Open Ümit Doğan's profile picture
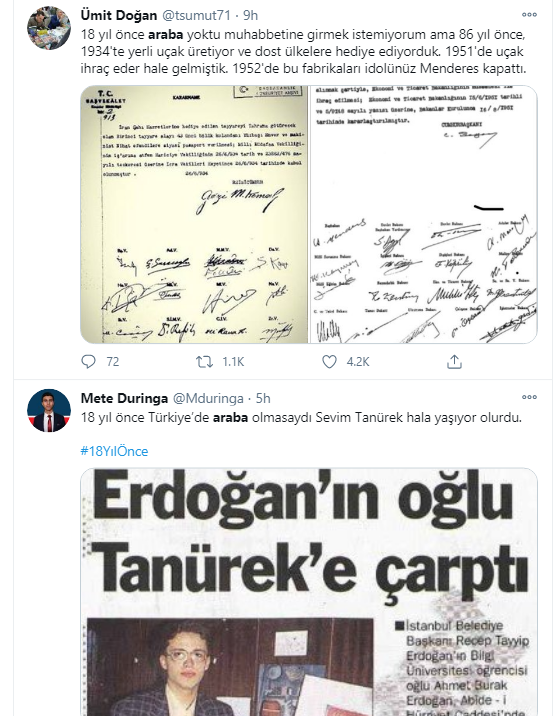Image resolution: width=558 pixels, height=716 pixels. tap(49, 28)
